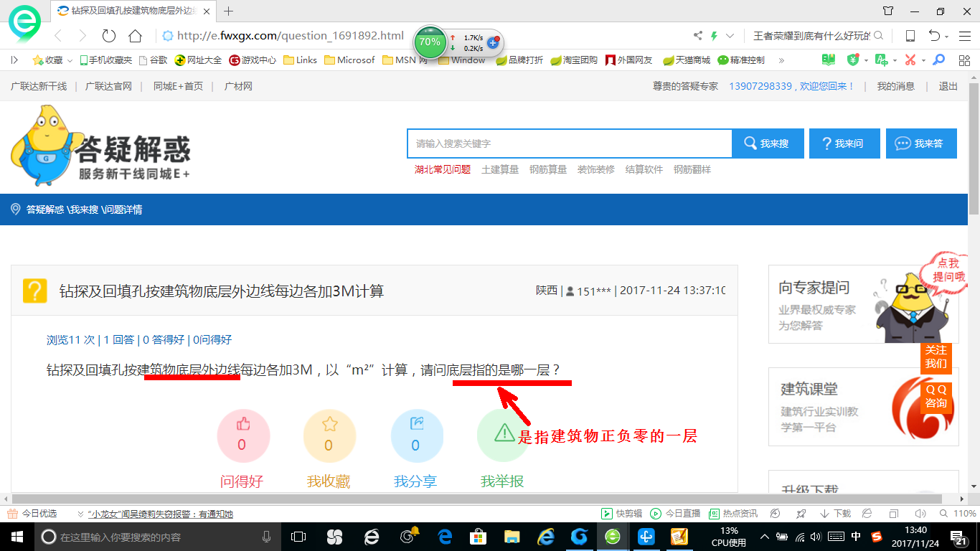
Task: Click the green 我举报 warning circle
Action: [x=503, y=435]
